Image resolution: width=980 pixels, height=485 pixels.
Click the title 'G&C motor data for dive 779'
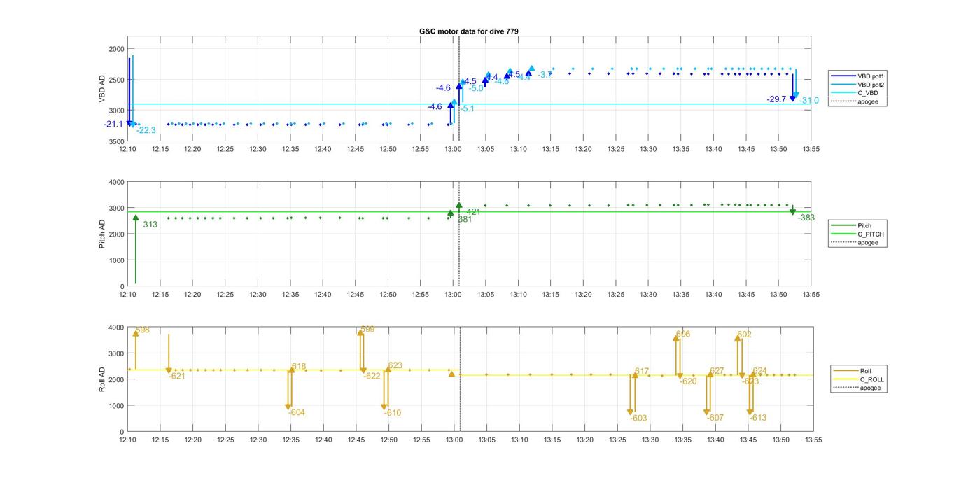(469, 31)
